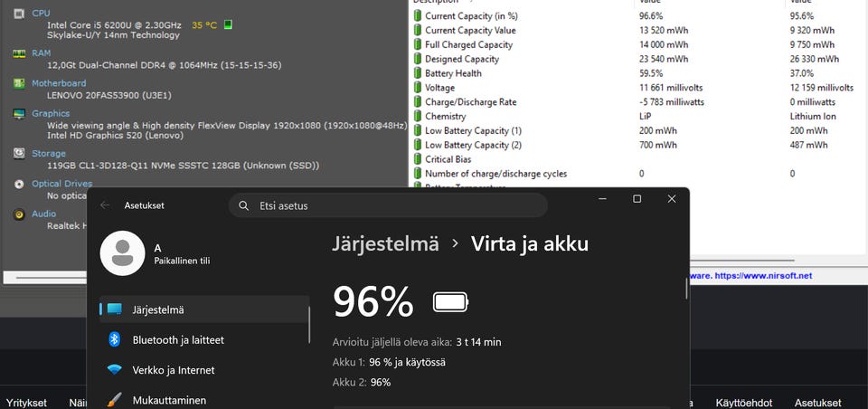Open the user account avatar
Screen dimensions: 868x409
pyautogui.click(x=122, y=253)
